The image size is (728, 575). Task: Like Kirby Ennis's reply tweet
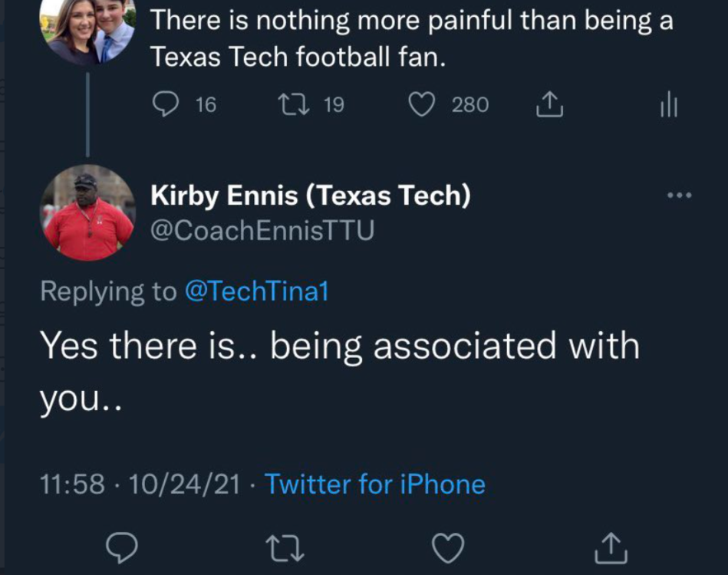pyautogui.click(x=448, y=548)
